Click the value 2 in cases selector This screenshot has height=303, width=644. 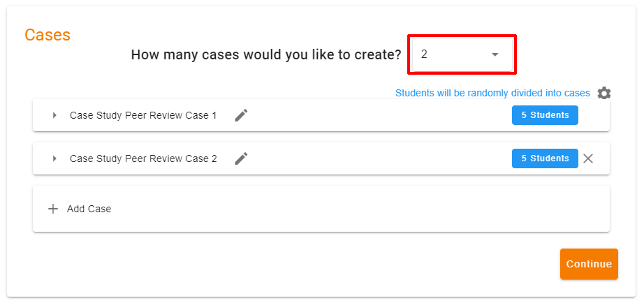pyautogui.click(x=425, y=54)
